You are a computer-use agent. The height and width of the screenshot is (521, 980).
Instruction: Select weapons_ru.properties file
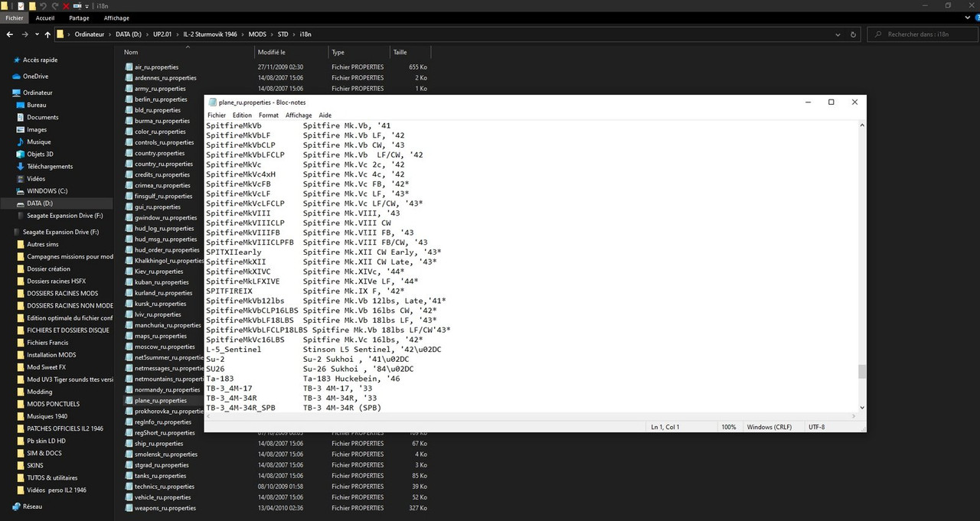pyautogui.click(x=165, y=508)
